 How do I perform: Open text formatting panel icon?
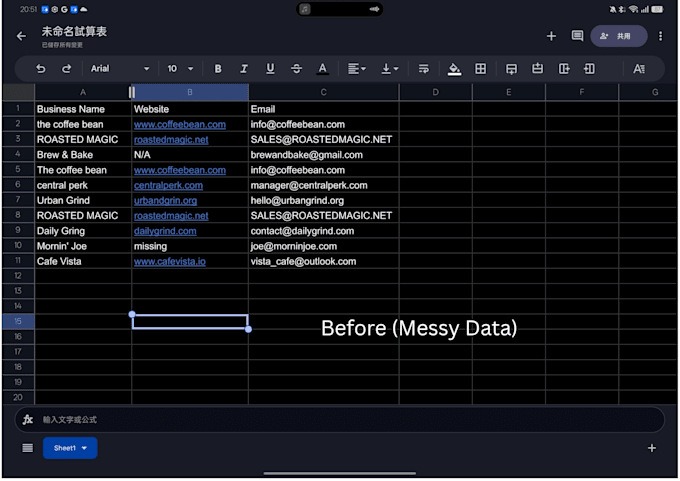(x=639, y=69)
